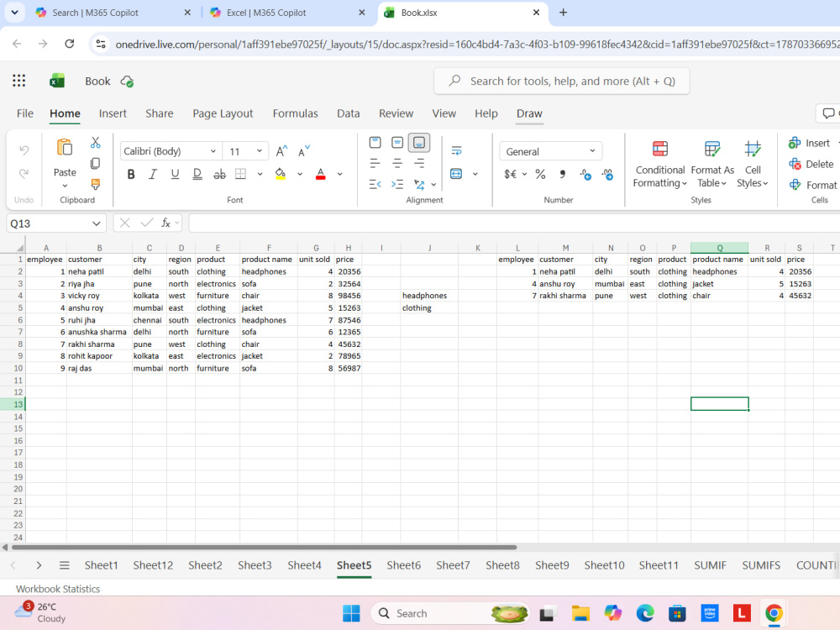The image size is (840, 630).
Task: Toggle strikethrough formatting
Action: click(219, 174)
